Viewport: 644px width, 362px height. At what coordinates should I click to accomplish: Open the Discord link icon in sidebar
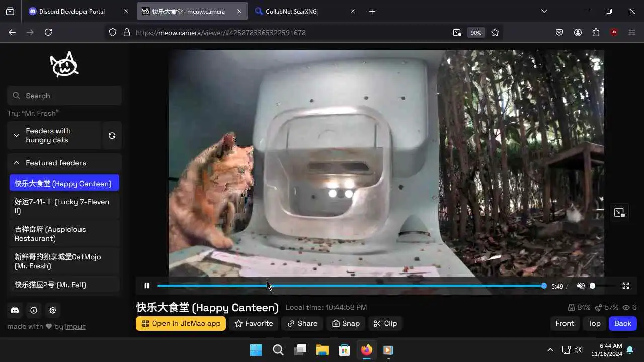tap(15, 310)
